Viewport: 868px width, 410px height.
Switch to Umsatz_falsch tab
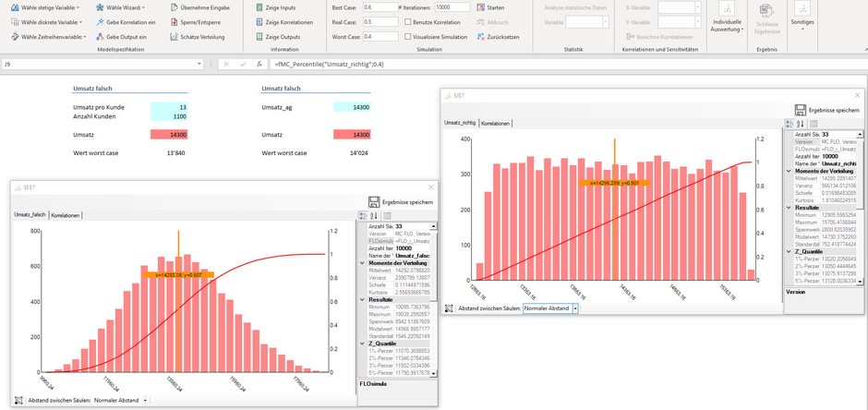point(30,214)
